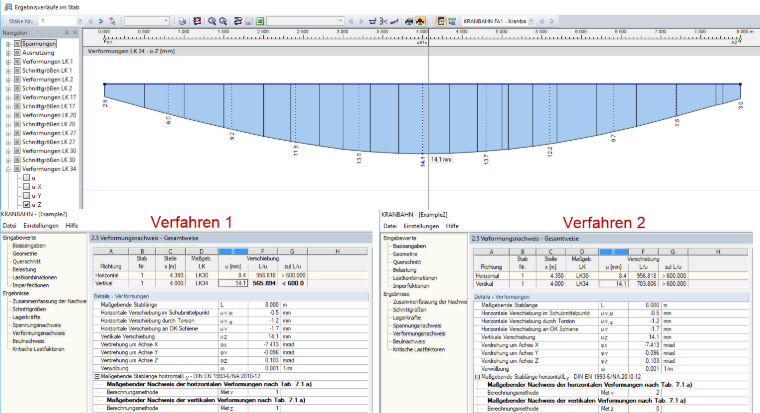Open Datei menu in Verfahren 2 window
The height and width of the screenshot is (413, 760).
click(x=390, y=226)
